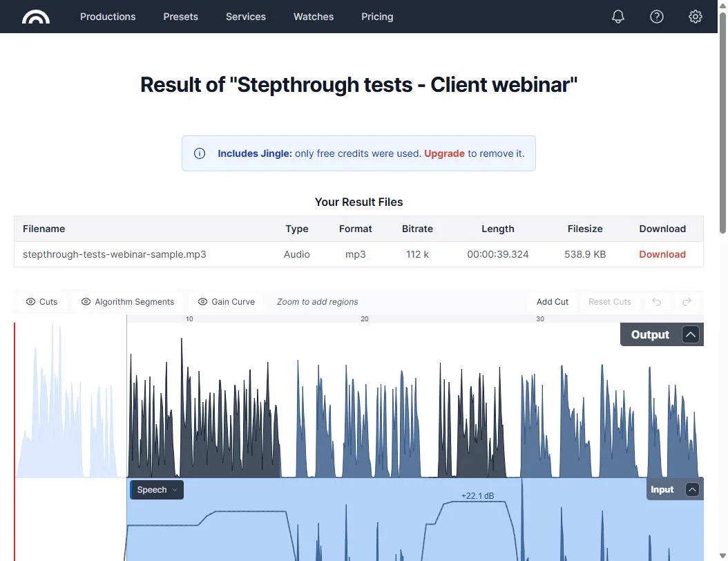Toggle Algorithm Segments visibility
This screenshot has width=728, height=561.
coord(128,302)
